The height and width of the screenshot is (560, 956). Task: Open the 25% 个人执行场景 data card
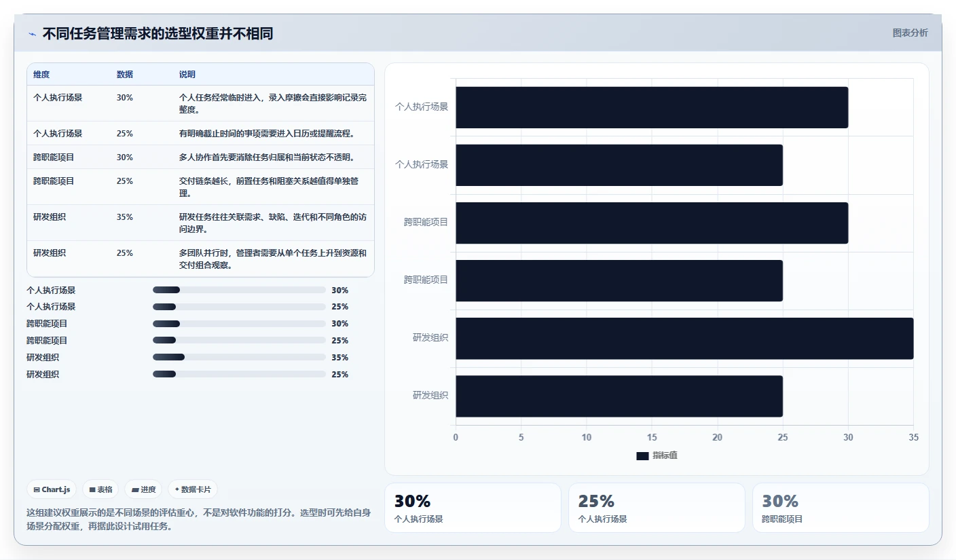point(657,508)
